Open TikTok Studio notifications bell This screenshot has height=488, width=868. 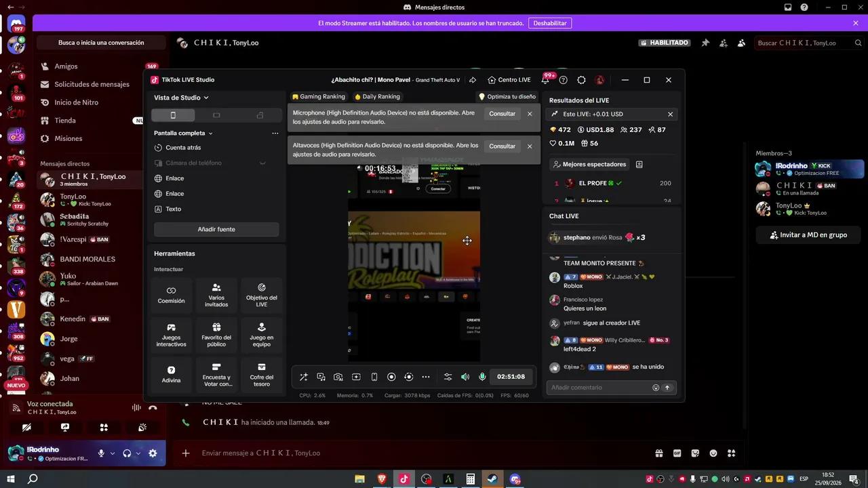[545, 80]
